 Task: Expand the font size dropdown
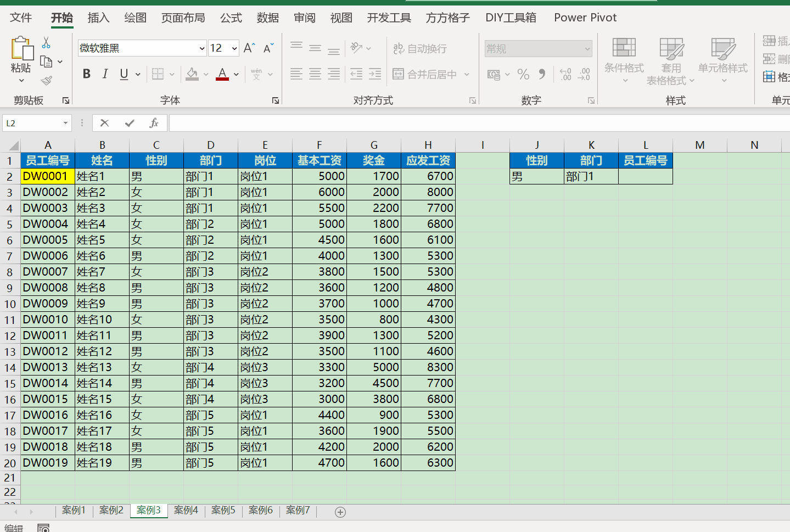point(234,48)
